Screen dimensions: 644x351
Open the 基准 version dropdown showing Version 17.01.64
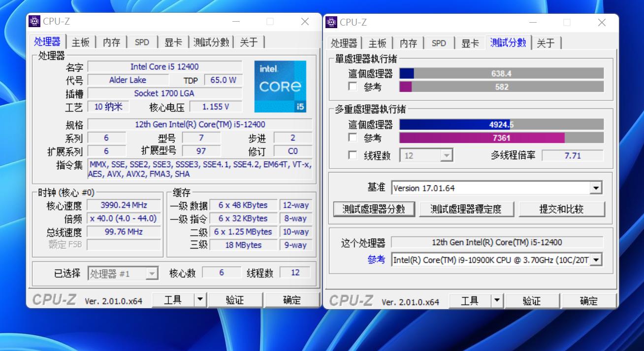(595, 187)
